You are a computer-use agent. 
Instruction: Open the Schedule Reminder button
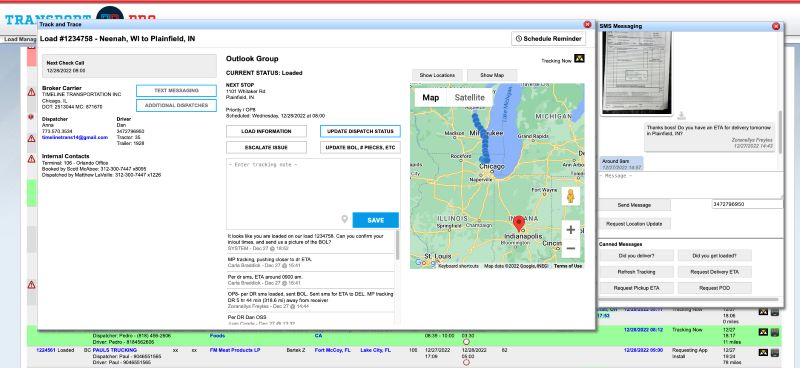click(548, 39)
